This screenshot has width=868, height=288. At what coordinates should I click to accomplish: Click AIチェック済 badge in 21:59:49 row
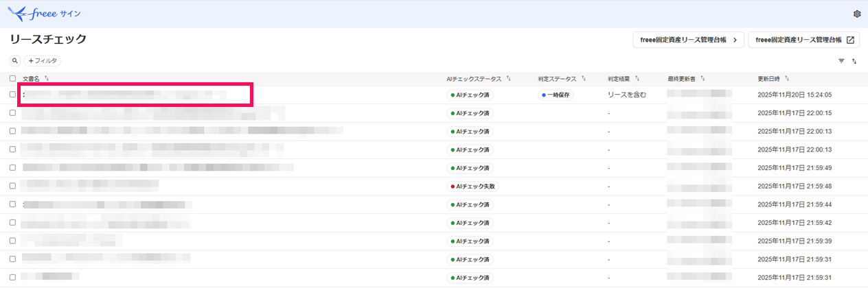[470, 167]
